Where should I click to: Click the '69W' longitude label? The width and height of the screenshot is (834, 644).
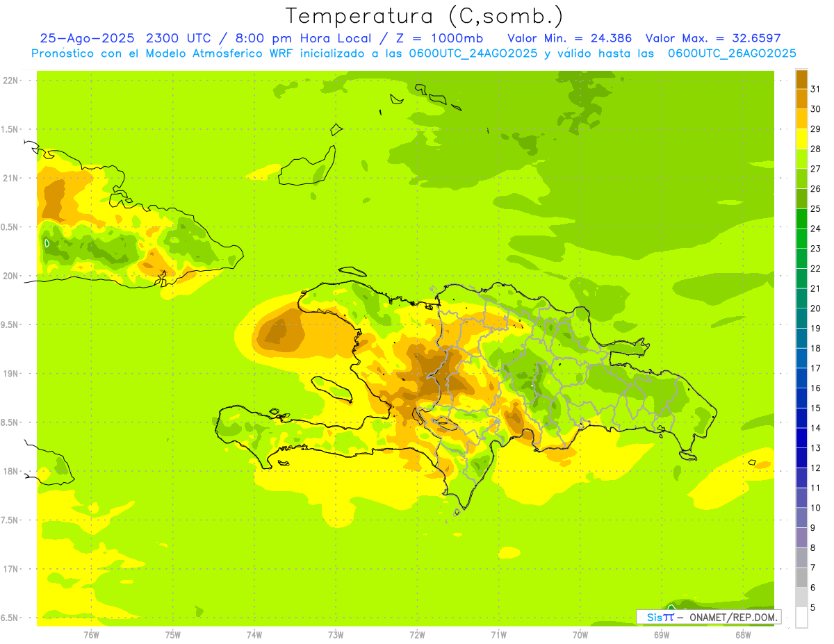click(x=662, y=634)
